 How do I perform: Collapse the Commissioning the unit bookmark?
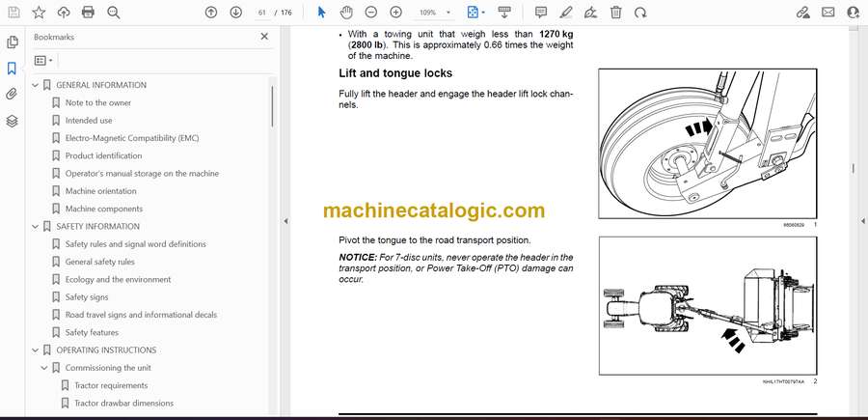click(44, 368)
